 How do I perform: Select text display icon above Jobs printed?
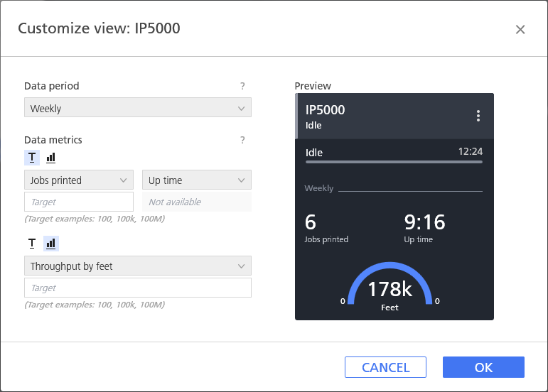pyautogui.click(x=32, y=158)
